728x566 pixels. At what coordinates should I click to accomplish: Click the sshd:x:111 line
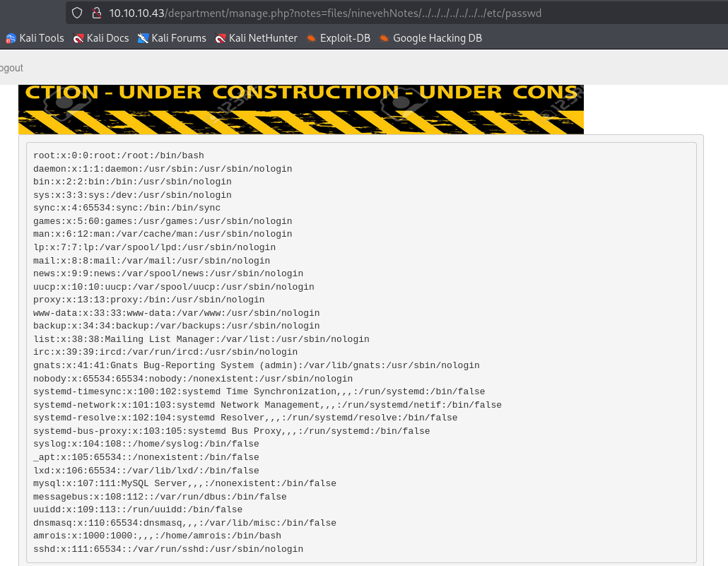tap(168, 549)
